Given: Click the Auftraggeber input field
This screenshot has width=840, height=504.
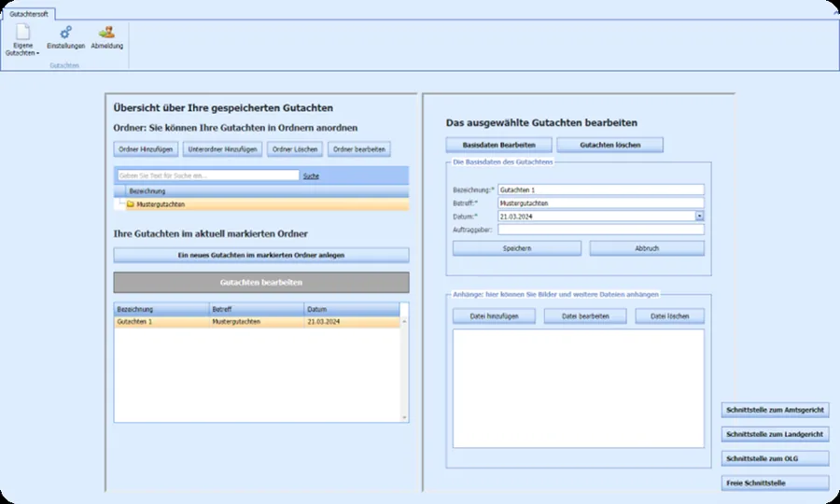Looking at the screenshot, I should (600, 230).
